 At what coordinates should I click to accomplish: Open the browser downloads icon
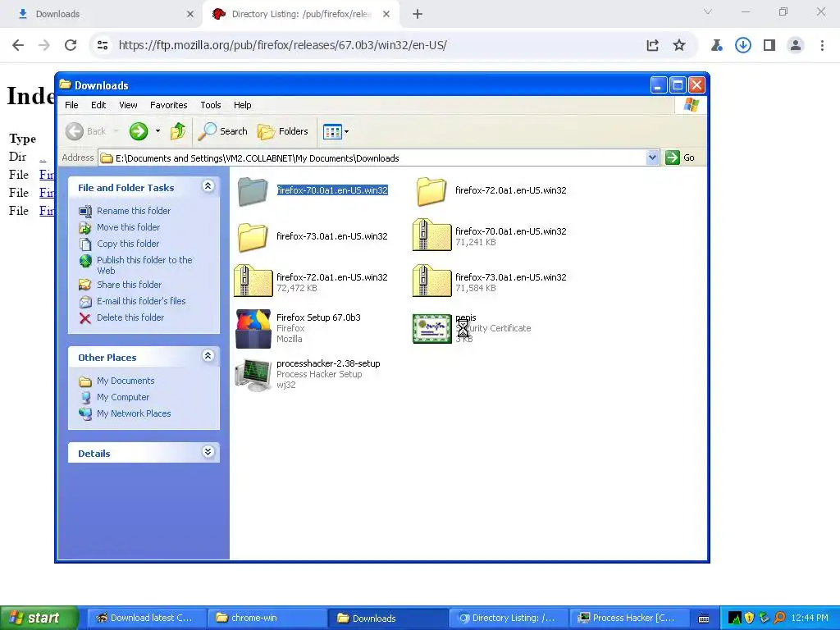click(x=742, y=45)
